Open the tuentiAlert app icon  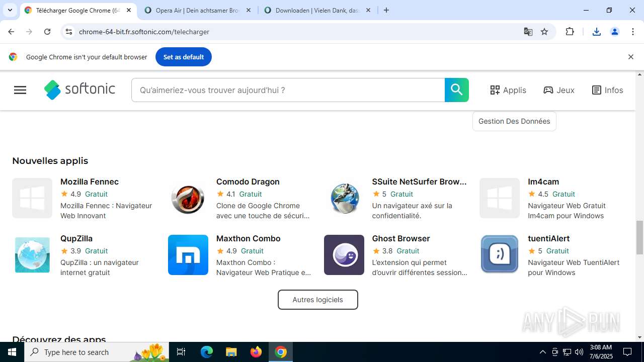(x=500, y=255)
